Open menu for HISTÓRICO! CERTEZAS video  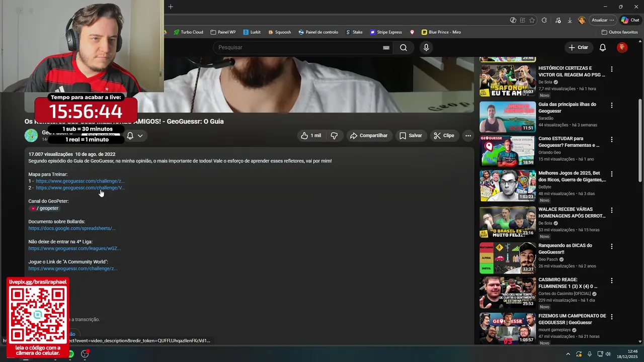612,69
